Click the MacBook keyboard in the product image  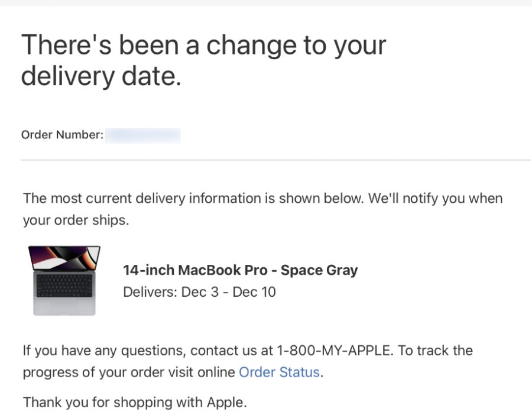[64, 286]
